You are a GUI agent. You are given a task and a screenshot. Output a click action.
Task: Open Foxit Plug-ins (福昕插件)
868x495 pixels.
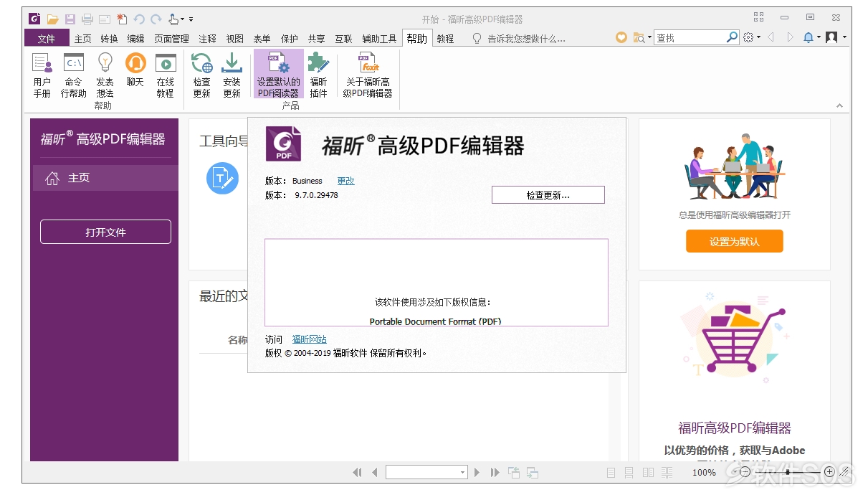coord(318,75)
